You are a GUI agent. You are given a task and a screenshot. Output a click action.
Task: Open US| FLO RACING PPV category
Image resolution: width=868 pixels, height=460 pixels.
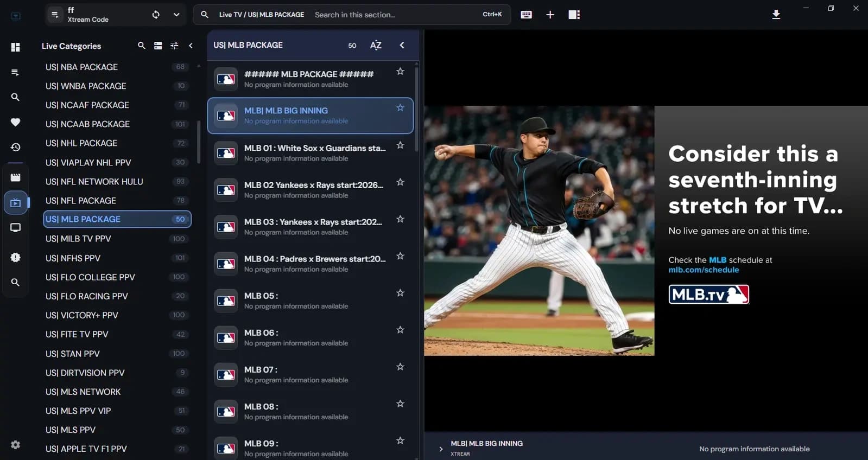coord(117,296)
